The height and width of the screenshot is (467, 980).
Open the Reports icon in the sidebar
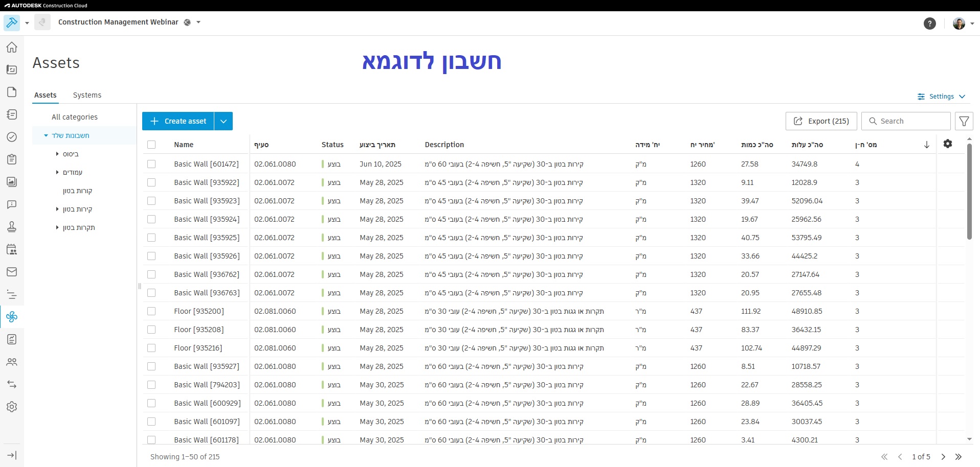pos(12,339)
